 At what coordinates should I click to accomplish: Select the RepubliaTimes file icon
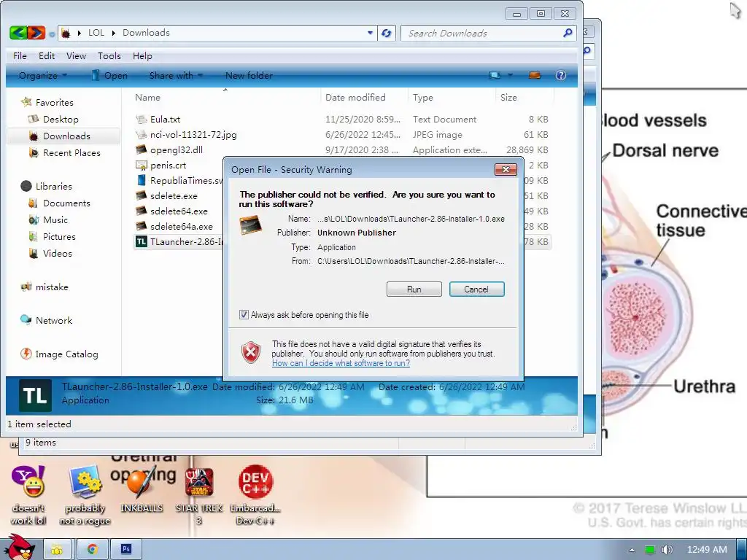click(141, 180)
